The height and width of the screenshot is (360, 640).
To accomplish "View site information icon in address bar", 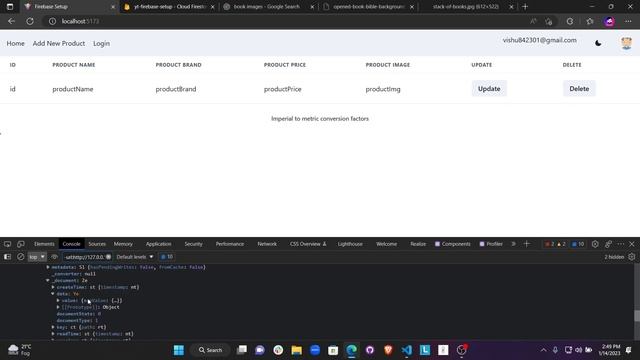I will click(x=52, y=21).
